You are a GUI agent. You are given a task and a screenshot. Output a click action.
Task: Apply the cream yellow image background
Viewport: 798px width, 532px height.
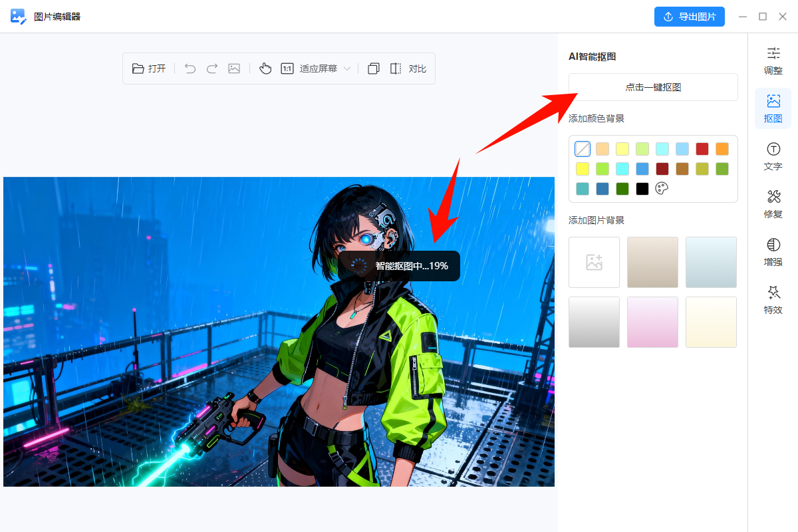(x=712, y=323)
